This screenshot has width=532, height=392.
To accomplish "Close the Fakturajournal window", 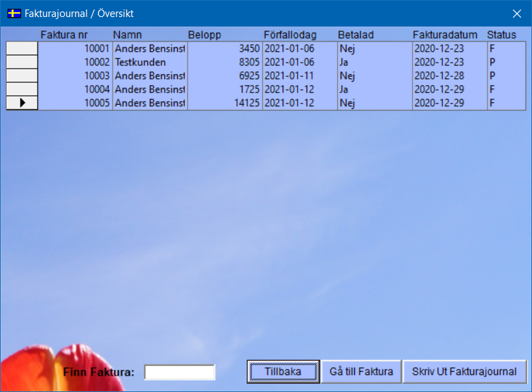I will [x=516, y=14].
